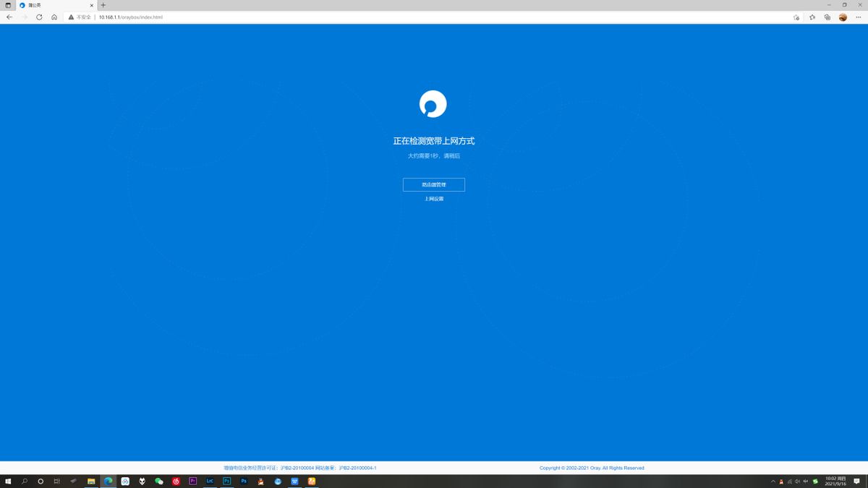This screenshot has height=488, width=868.
Task: Open the Windows Start menu
Action: coord(8,481)
